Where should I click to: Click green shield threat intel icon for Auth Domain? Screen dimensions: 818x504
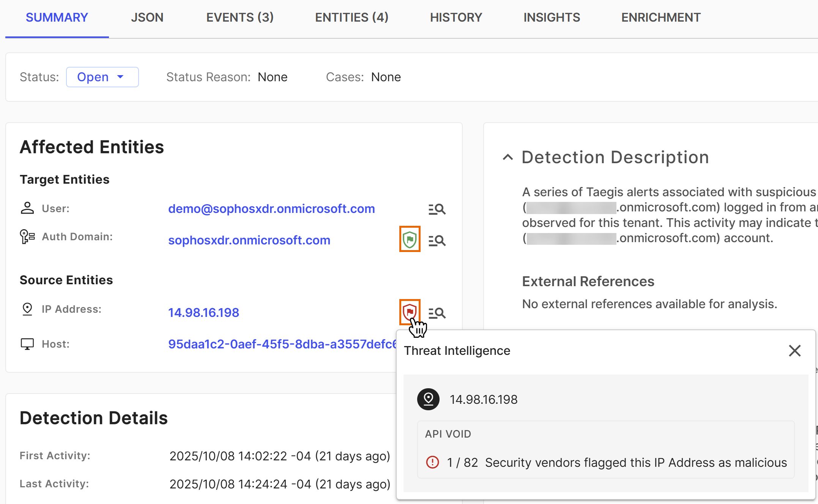pos(410,239)
